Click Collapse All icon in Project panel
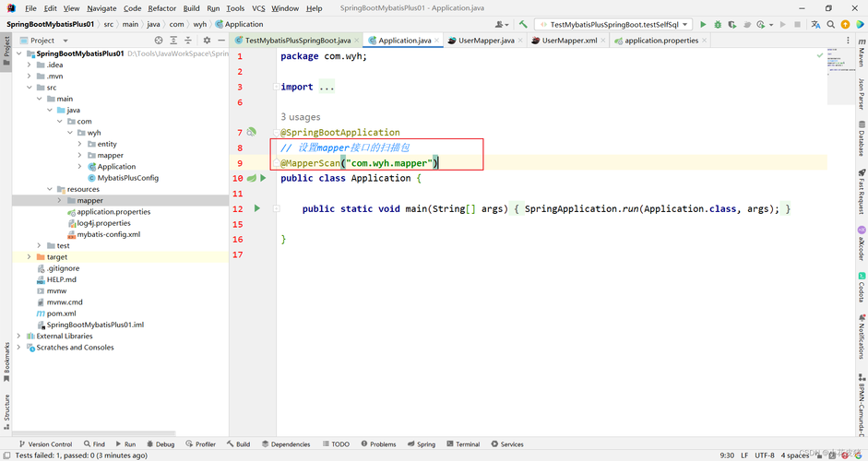Viewport: 868px width, 461px height. pyautogui.click(x=188, y=41)
